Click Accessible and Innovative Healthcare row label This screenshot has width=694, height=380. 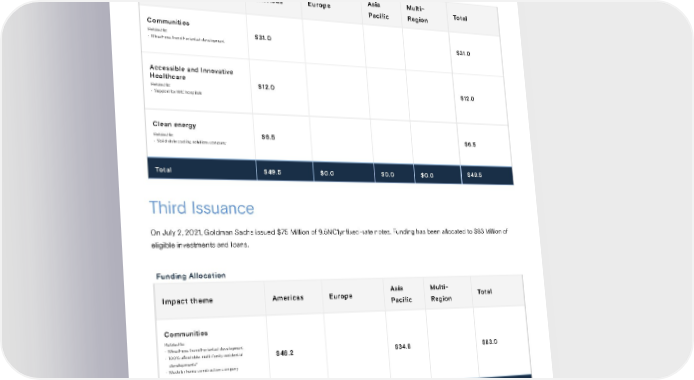(191, 73)
